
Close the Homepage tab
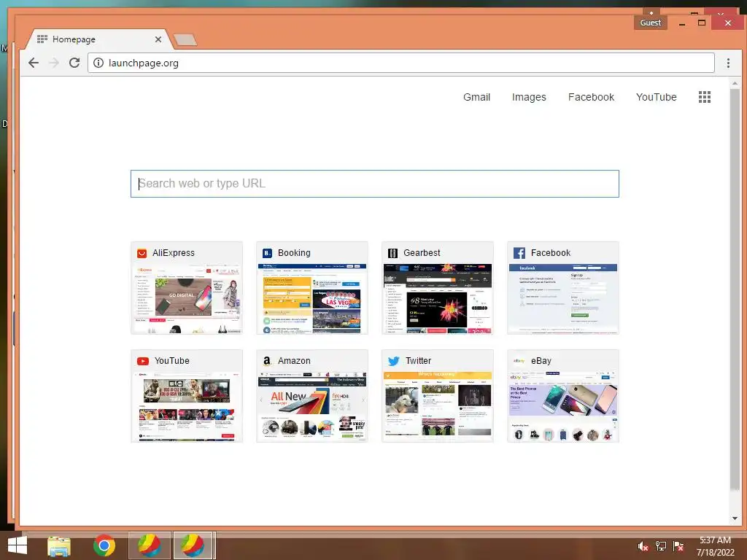tap(158, 39)
